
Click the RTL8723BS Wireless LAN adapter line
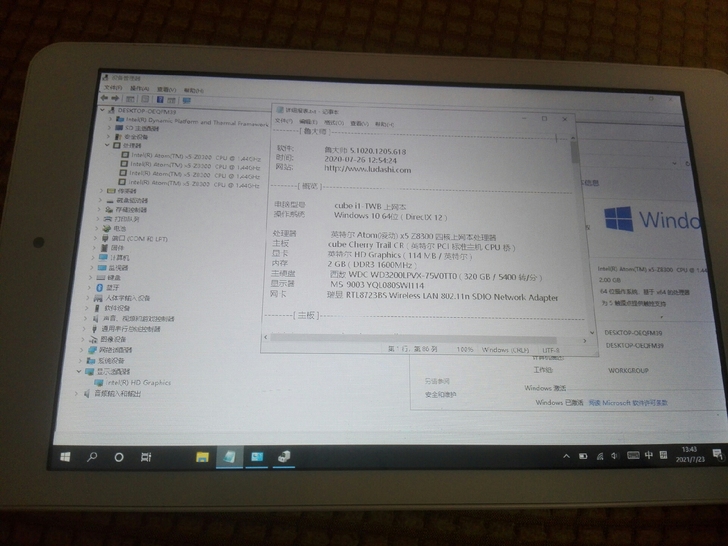(x=442, y=296)
